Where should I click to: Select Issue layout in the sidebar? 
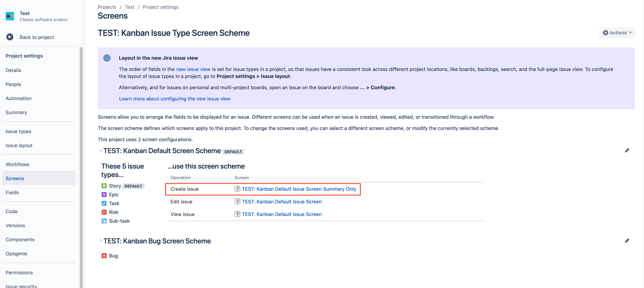tap(19, 146)
